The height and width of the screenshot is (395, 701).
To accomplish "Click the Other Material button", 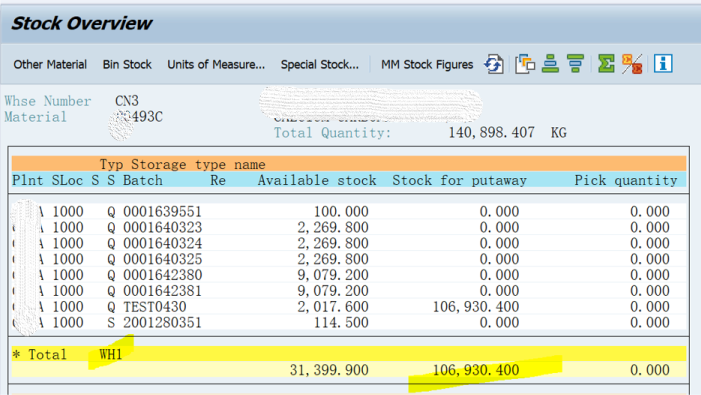I will (50, 64).
